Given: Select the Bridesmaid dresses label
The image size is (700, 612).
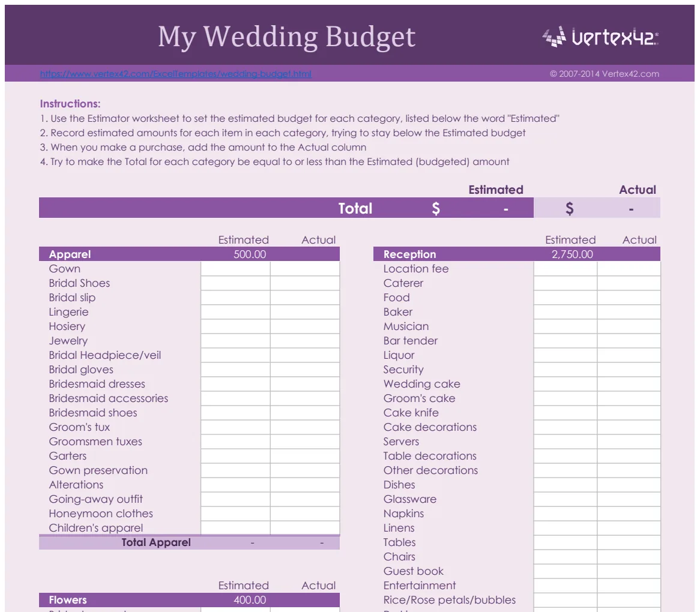Looking at the screenshot, I should 97,384.
